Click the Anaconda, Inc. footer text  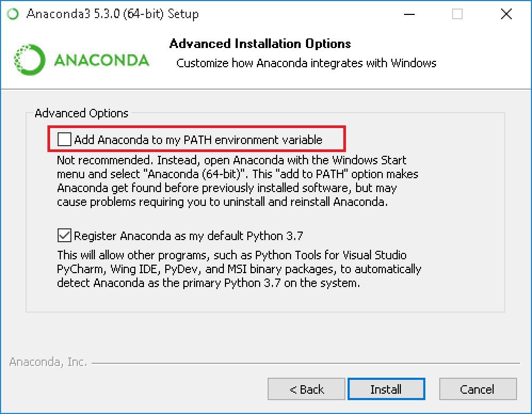pyautogui.click(x=48, y=362)
